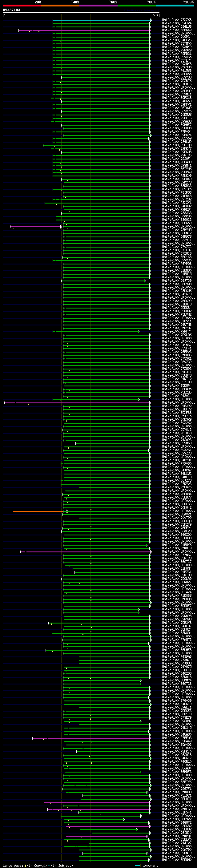Select the UniRef100_C6TAW9 label

177,108
